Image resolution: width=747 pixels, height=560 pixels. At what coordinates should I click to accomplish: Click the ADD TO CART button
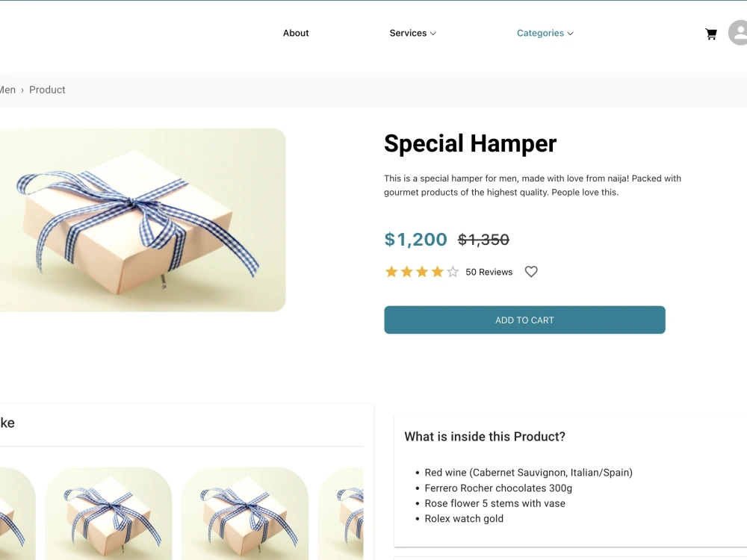tap(524, 320)
